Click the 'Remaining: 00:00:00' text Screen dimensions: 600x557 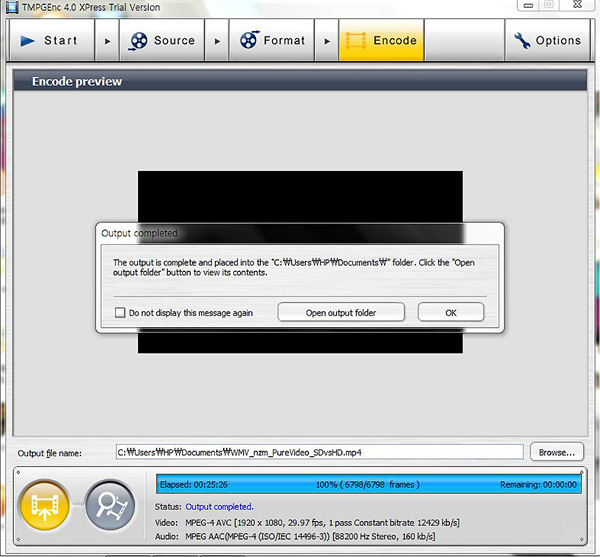click(x=538, y=485)
